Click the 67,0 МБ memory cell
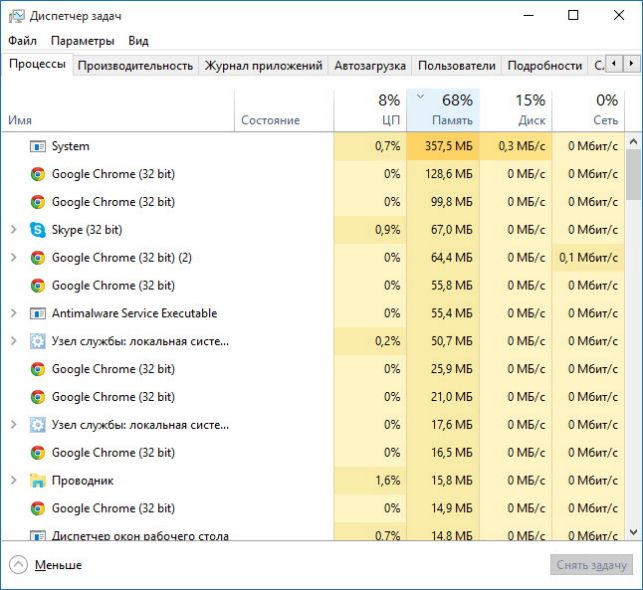The width and height of the screenshot is (643, 590). point(443,230)
